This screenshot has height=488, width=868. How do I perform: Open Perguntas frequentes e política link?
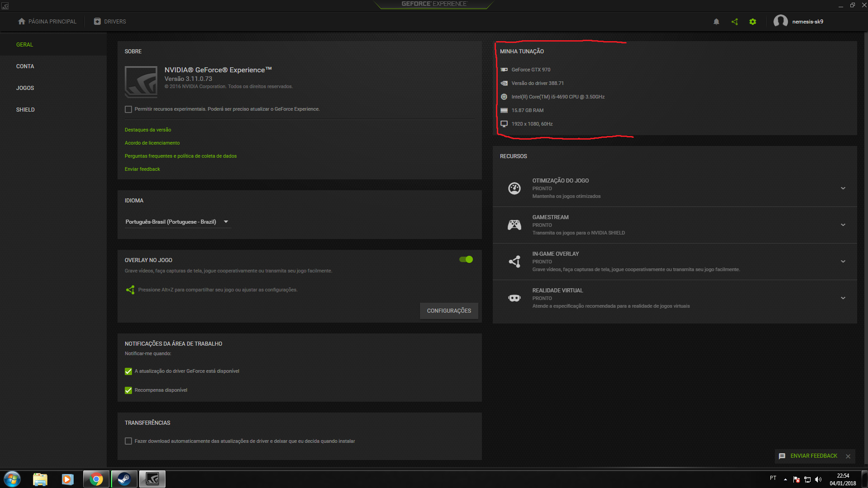[181, 156]
